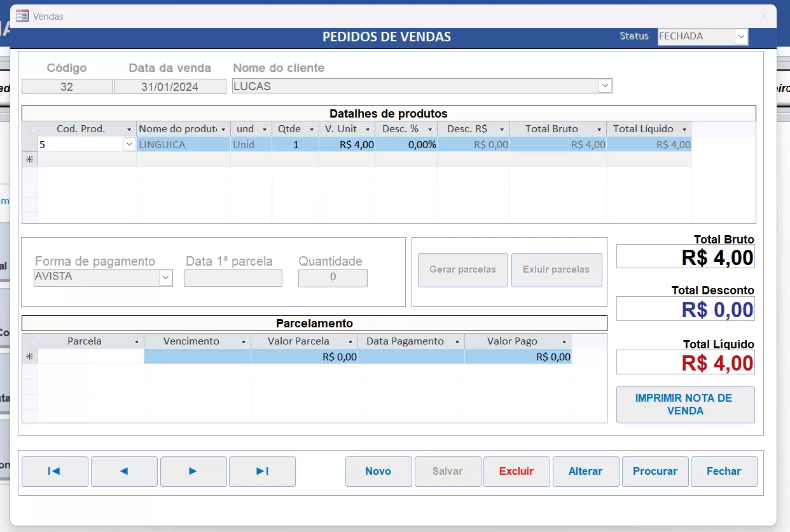790x532 pixels.
Task: Click the Gerar parcelas button
Action: pos(462,270)
